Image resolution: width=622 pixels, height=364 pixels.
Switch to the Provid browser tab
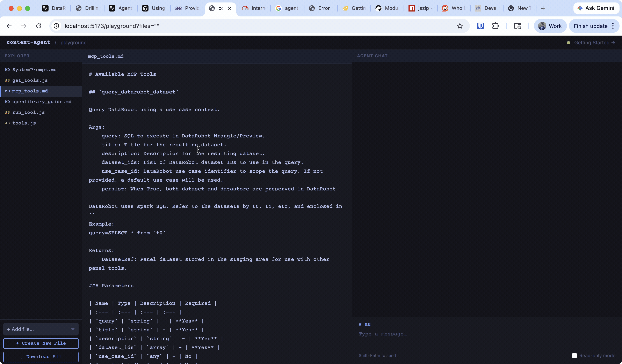[187, 8]
